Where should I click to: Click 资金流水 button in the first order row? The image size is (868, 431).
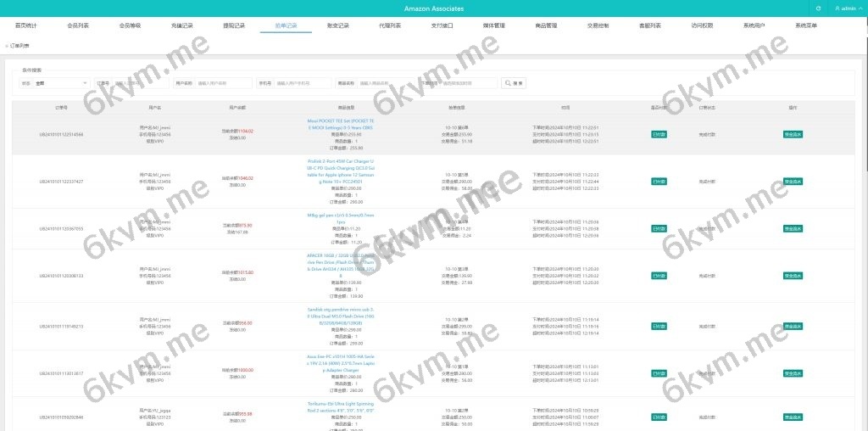(x=793, y=134)
